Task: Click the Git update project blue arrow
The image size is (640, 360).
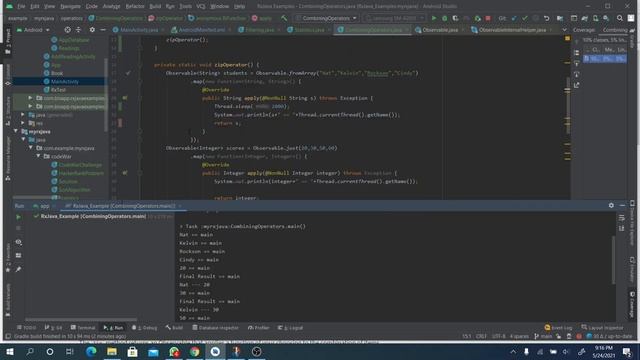Action: 514,18
